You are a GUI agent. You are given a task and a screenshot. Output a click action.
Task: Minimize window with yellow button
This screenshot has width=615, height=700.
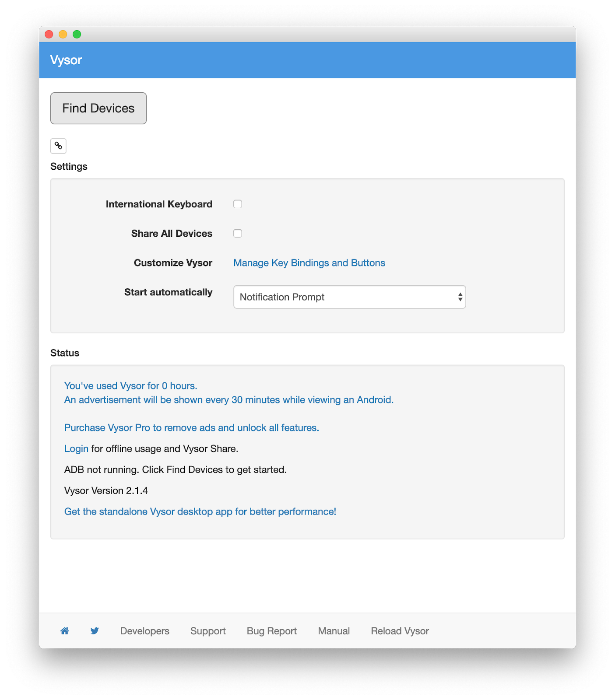tap(63, 34)
